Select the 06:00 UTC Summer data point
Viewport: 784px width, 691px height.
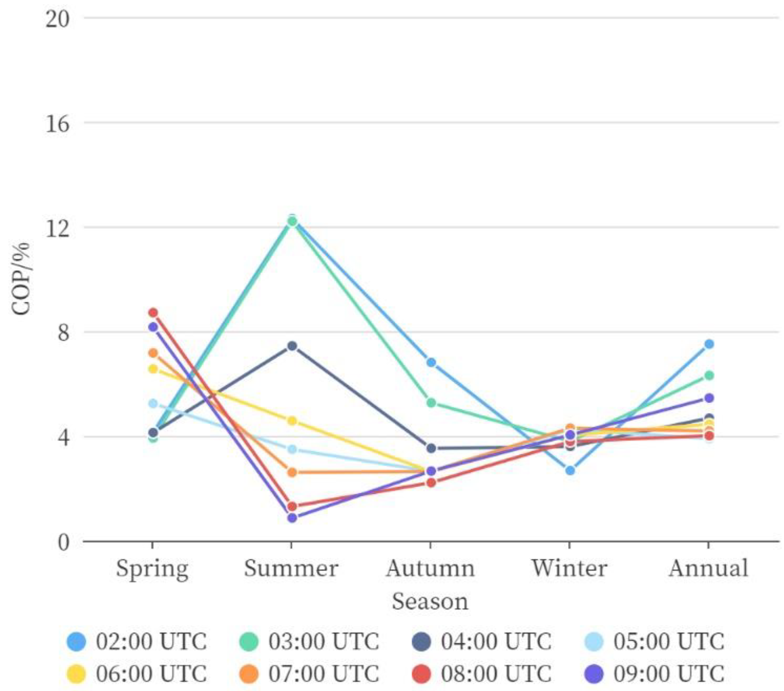[292, 421]
